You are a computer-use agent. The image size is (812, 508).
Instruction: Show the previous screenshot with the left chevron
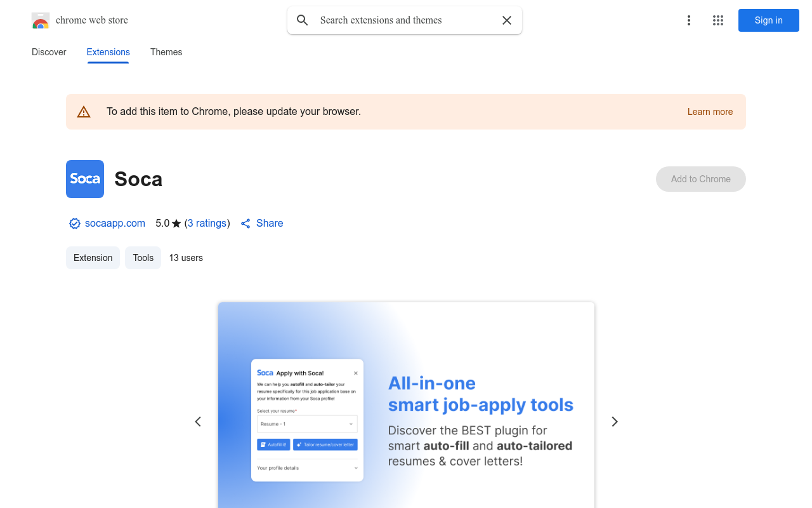tap(198, 422)
